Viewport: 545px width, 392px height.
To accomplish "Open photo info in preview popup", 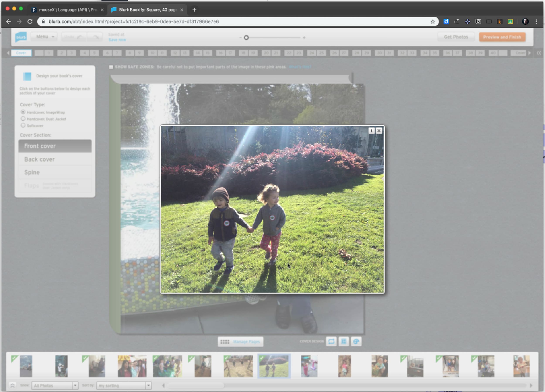I will point(371,131).
